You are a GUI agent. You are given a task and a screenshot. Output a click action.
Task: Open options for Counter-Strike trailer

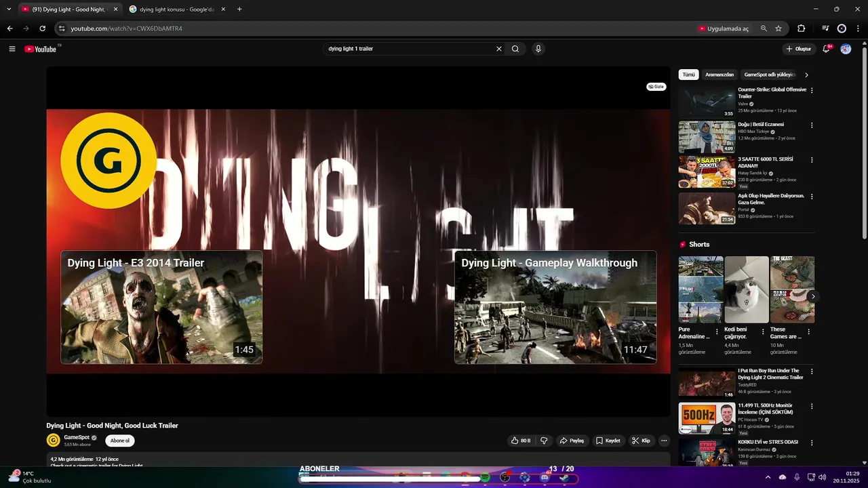point(812,90)
